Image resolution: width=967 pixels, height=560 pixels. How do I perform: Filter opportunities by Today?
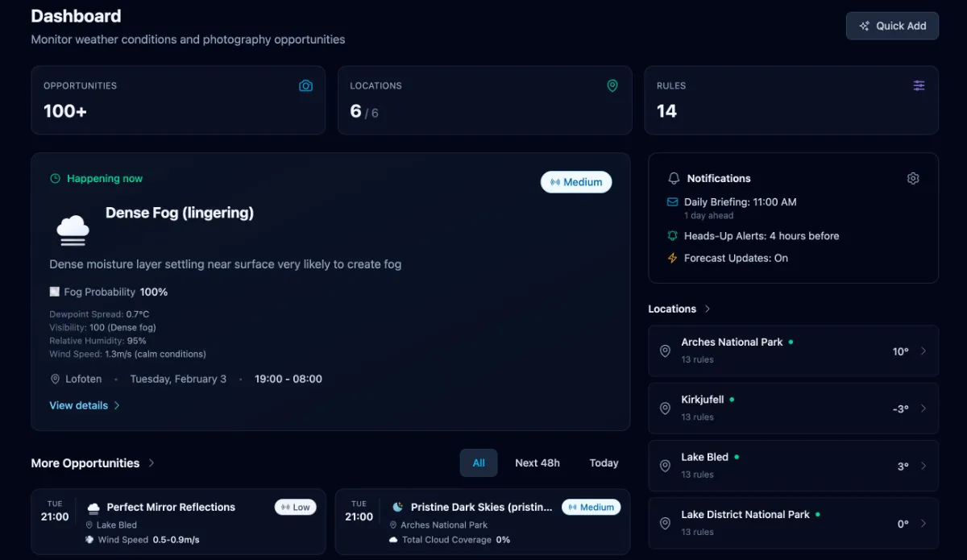(604, 463)
